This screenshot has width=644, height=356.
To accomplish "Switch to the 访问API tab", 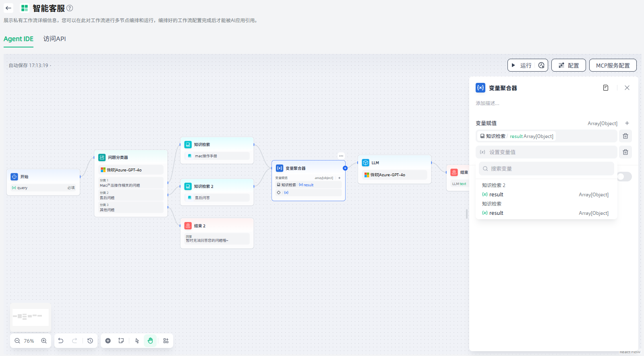I will (x=54, y=39).
